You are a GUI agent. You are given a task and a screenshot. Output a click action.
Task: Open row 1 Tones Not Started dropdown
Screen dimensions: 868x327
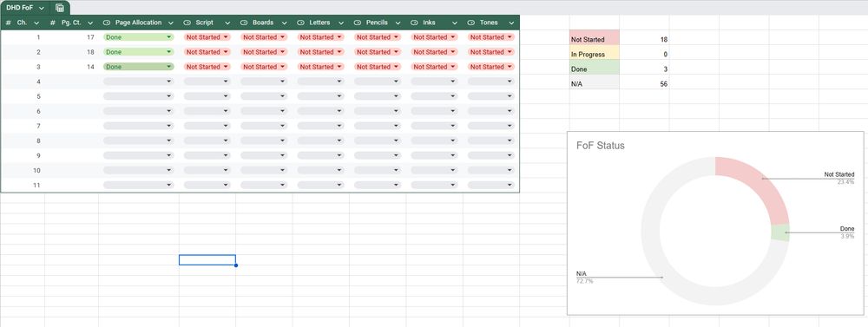(491, 37)
